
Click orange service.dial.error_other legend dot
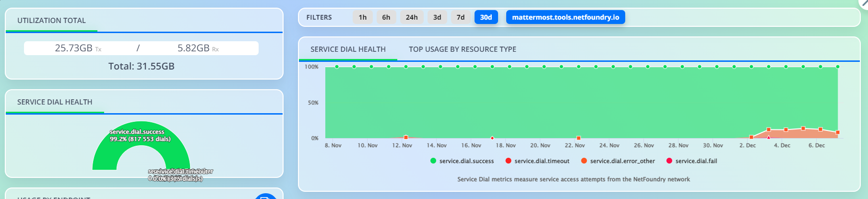pos(583,161)
